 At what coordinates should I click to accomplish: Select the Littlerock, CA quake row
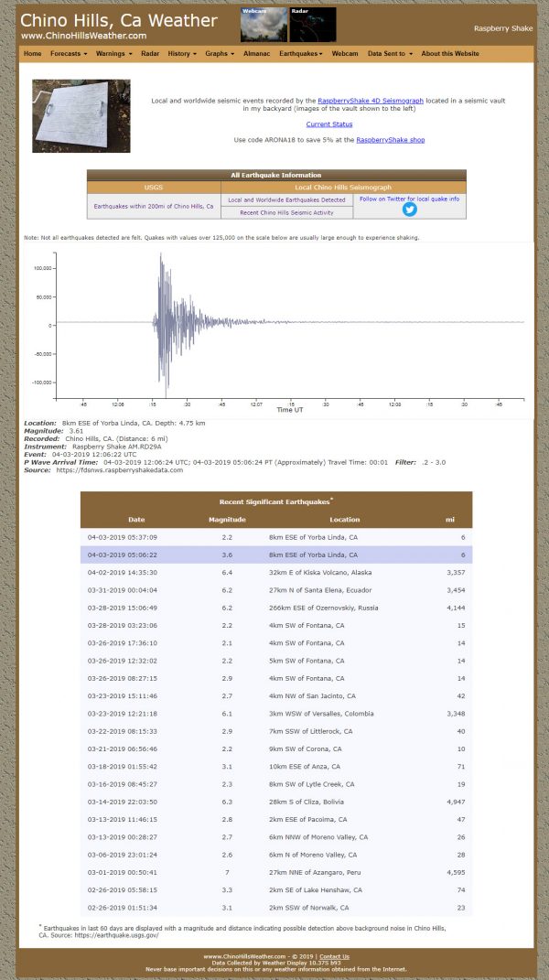tap(276, 731)
